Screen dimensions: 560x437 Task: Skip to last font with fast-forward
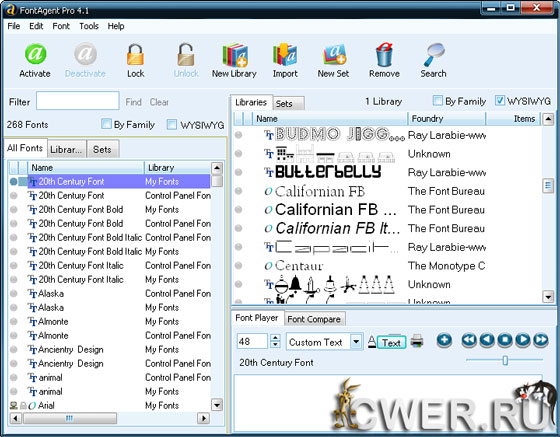coord(541,340)
